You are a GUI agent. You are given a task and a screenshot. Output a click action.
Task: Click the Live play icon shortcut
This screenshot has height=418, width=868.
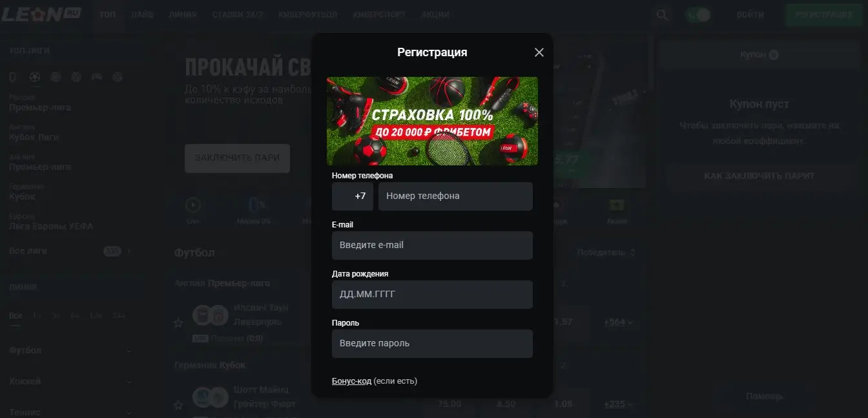[193, 205]
